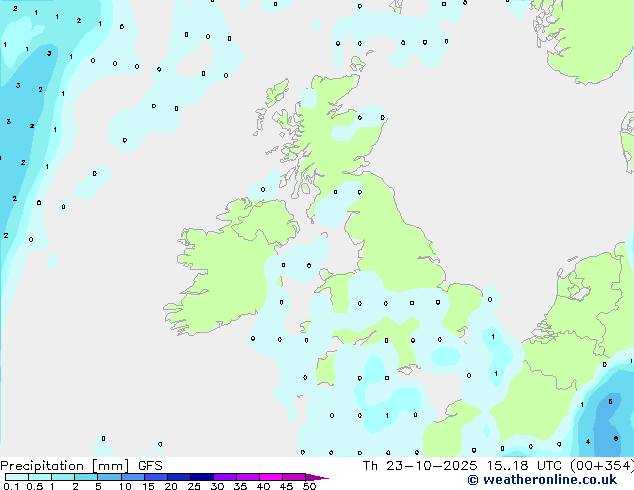Click the 0.1–0.5 mm legend color swatch

[x=17, y=477]
